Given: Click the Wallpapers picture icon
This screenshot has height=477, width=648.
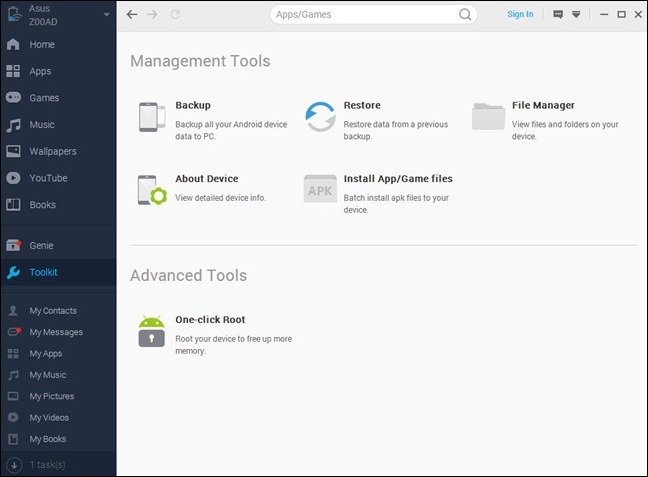Looking at the screenshot, I should tap(13, 151).
